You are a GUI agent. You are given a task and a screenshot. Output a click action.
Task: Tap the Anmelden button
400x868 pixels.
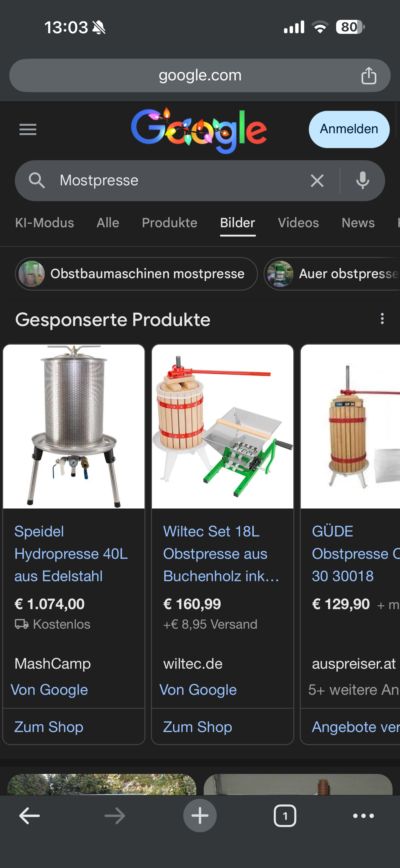(x=349, y=129)
